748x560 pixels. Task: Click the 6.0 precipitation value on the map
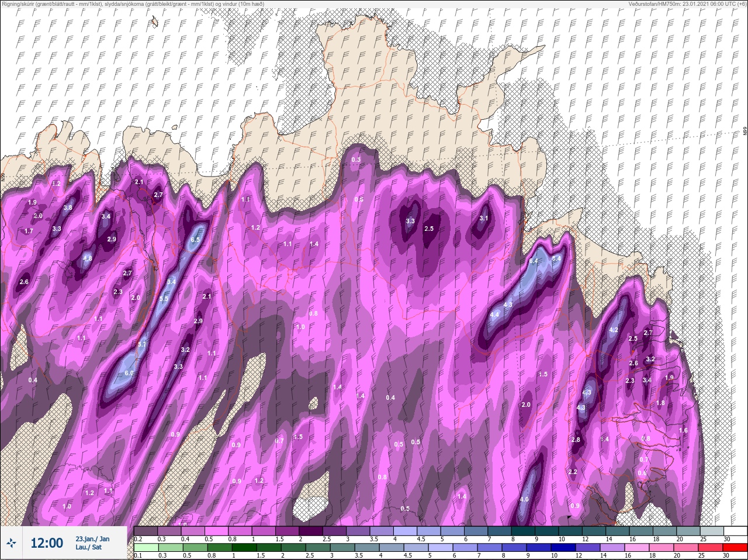129,373
